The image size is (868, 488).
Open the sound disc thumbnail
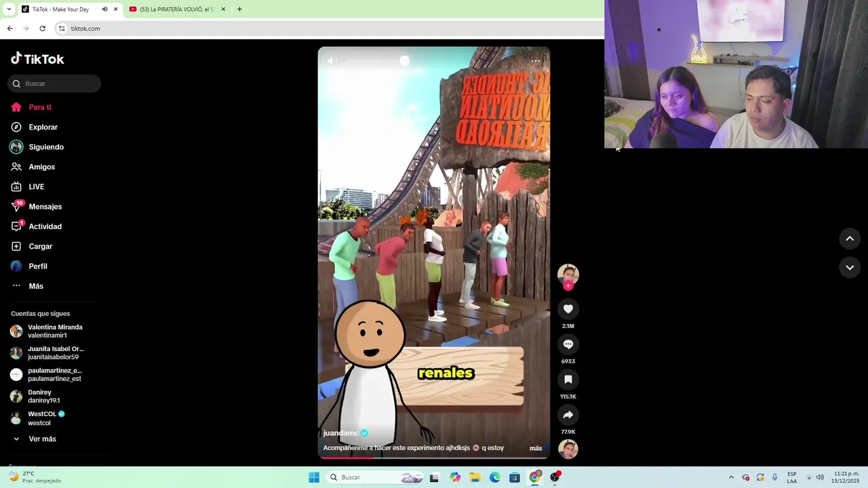(x=568, y=449)
